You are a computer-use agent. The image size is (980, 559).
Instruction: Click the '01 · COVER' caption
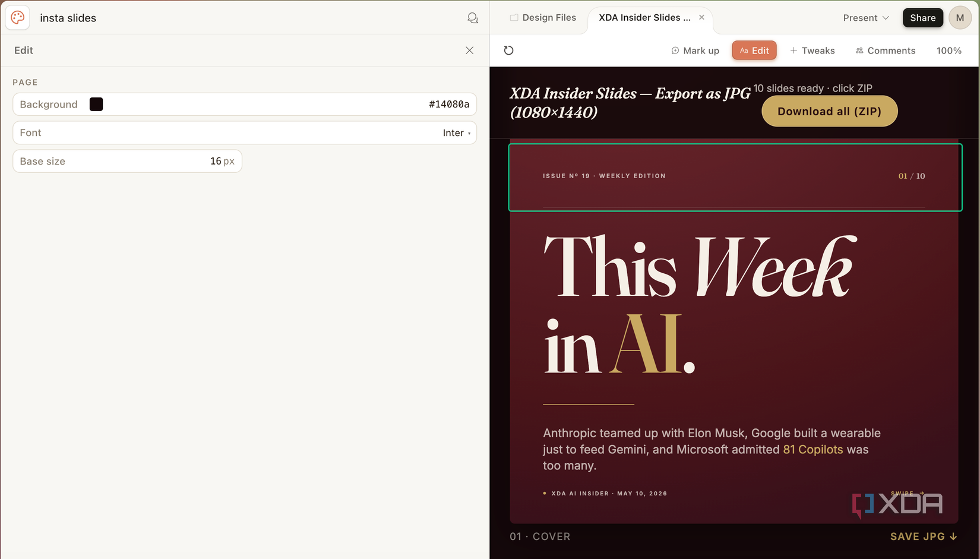[x=540, y=536]
